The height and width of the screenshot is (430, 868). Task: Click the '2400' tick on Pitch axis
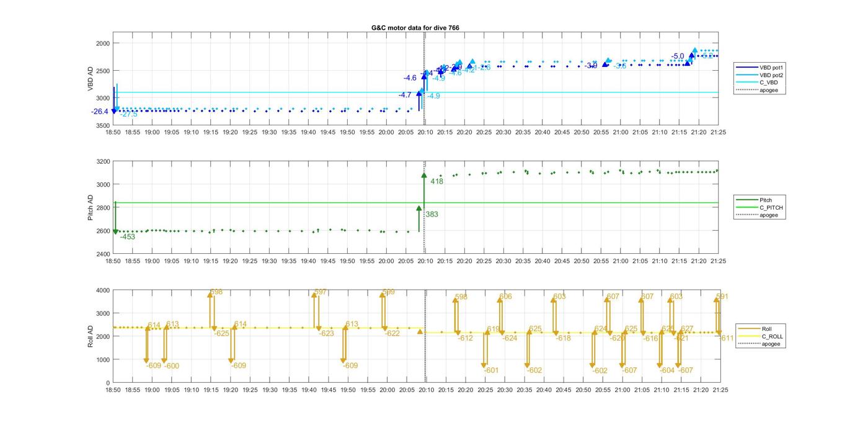(x=103, y=254)
